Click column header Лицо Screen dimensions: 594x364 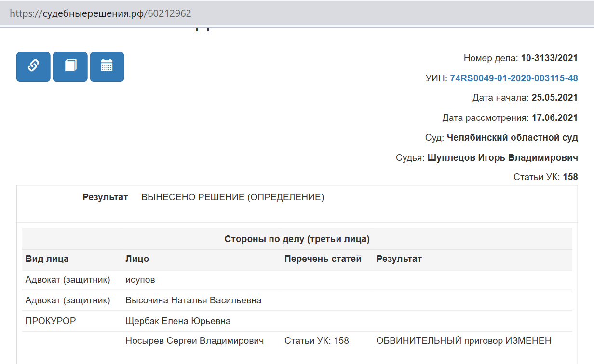[x=137, y=259]
